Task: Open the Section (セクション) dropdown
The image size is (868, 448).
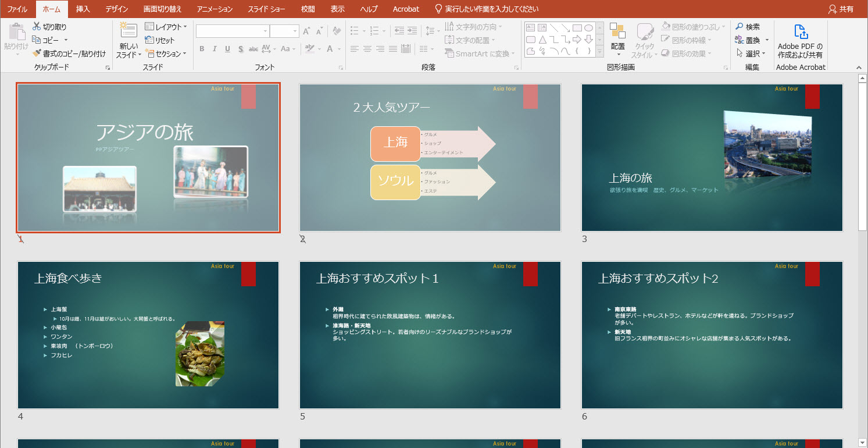Action: [x=166, y=54]
